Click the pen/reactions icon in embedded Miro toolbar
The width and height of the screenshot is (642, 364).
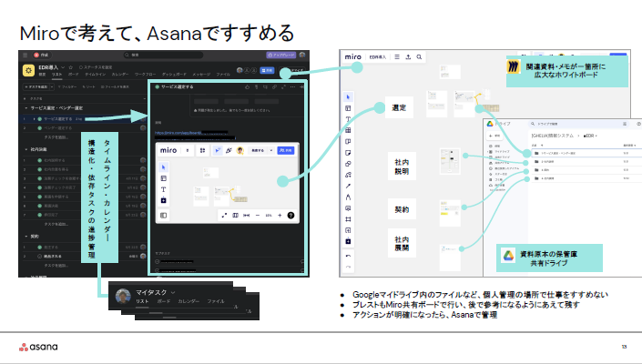[x=229, y=150]
